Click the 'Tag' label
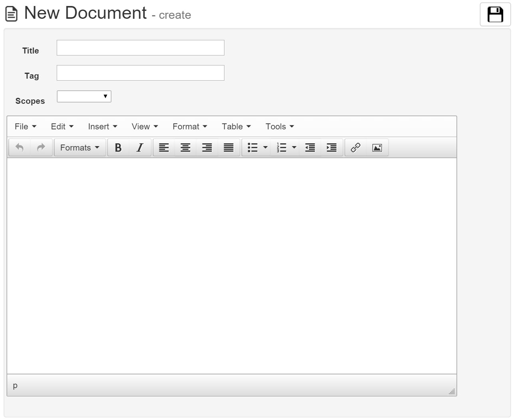The height and width of the screenshot is (420, 514). 32,76
